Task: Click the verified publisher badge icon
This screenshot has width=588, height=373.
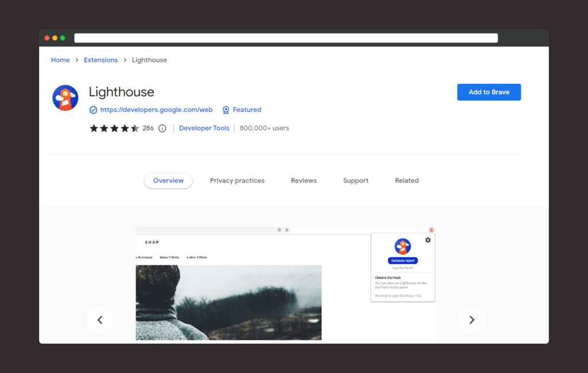Action: tap(93, 110)
